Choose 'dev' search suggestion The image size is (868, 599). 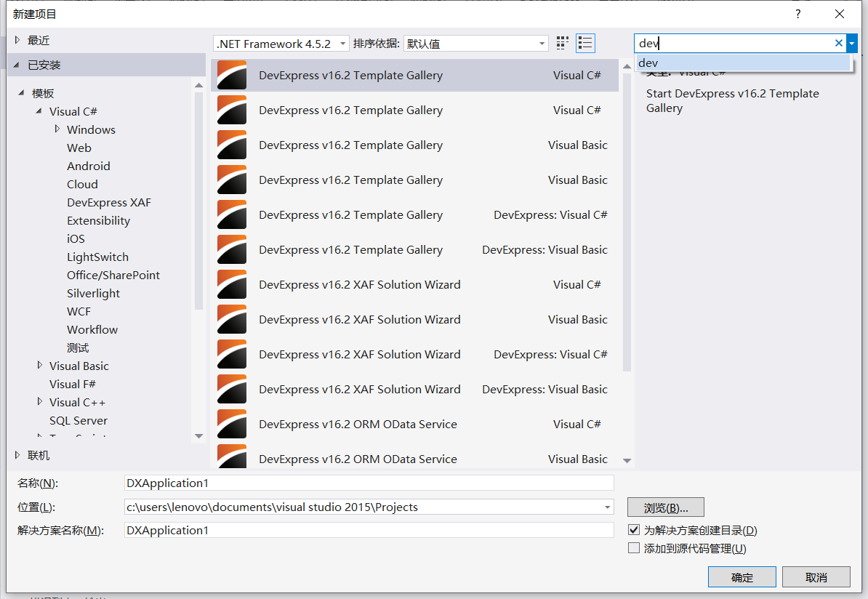pos(743,63)
